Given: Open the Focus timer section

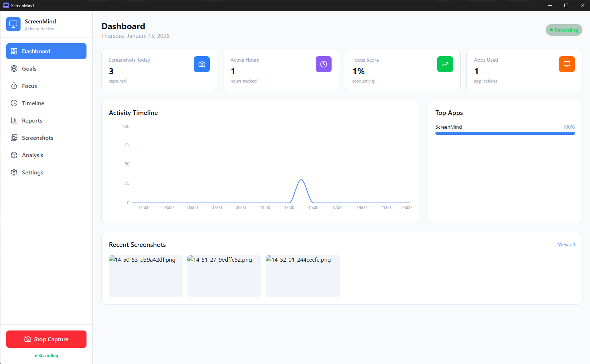Looking at the screenshot, I should tap(14, 86).
